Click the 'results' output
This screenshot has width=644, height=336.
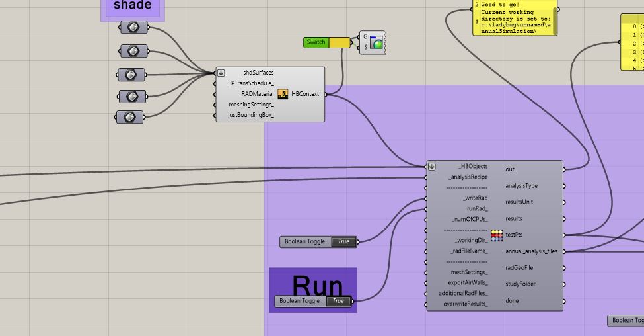[x=514, y=219]
